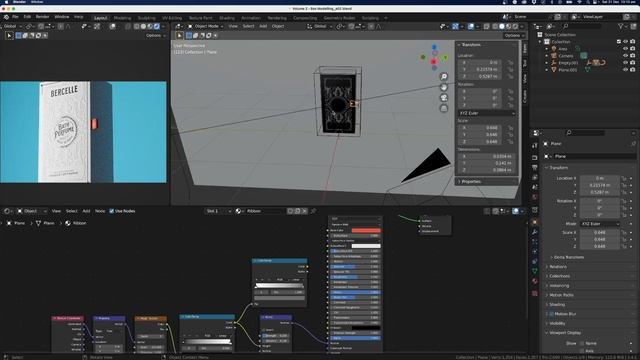The width and height of the screenshot is (640, 360).
Task: Open the Output properties tab icon
Action: (x=535, y=167)
